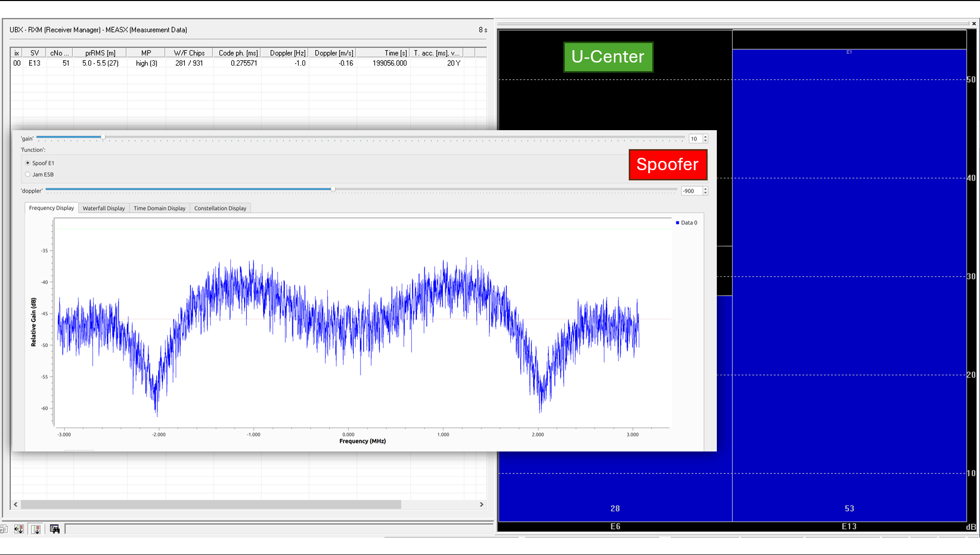Click the highlighted list icon with down arrow

tap(36, 529)
